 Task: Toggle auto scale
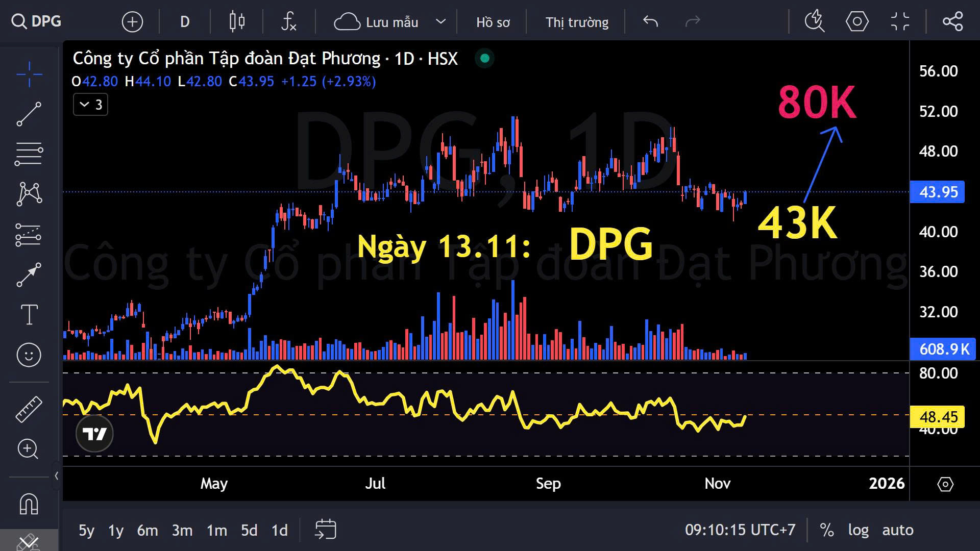click(x=897, y=530)
